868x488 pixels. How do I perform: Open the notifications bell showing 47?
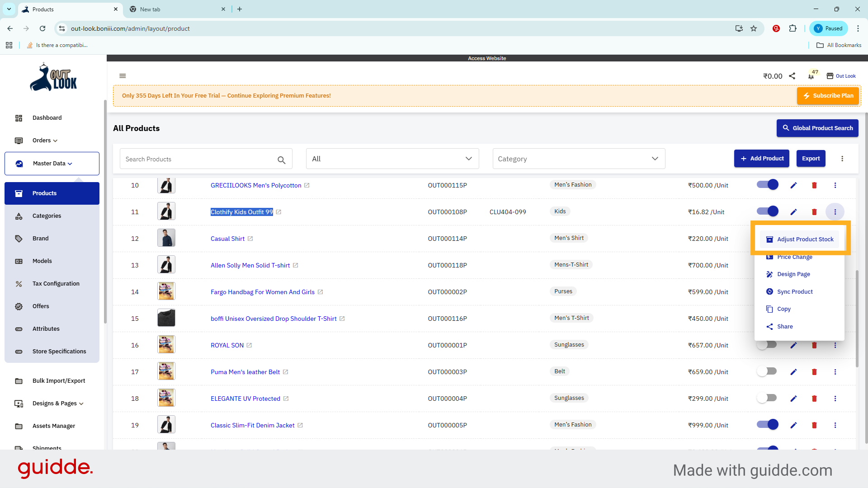click(x=811, y=76)
